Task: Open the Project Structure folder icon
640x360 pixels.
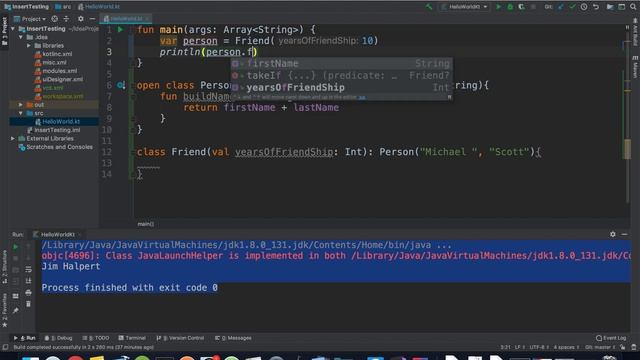Action: [x=610, y=7]
